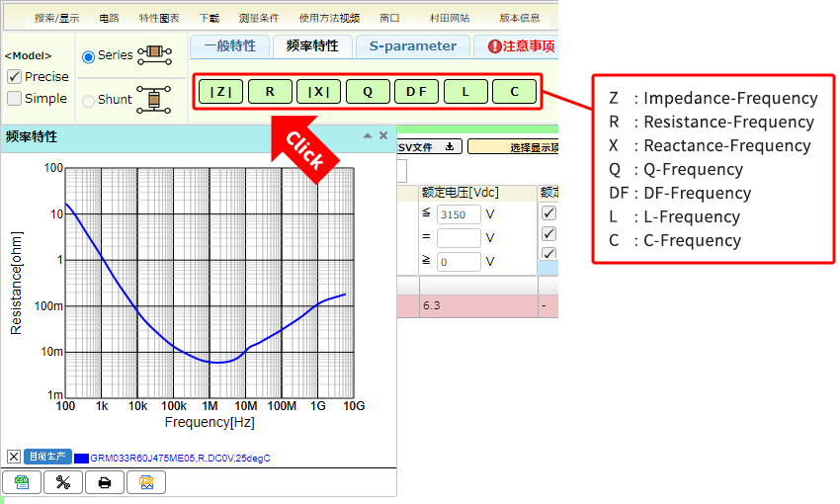Click the |Z| impedance-frequency button
This screenshot has height=504, width=840.
click(x=220, y=92)
